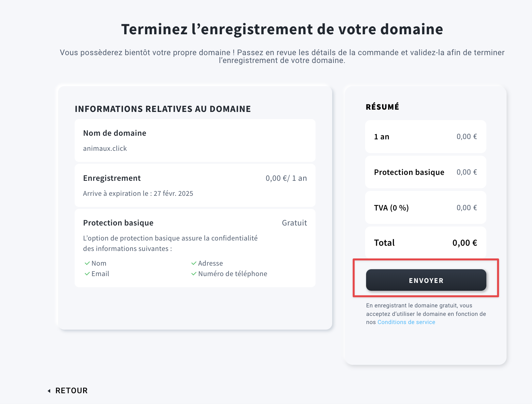Click the '0,00 €/ 1 an' price
The image size is (532, 404).
286,178
